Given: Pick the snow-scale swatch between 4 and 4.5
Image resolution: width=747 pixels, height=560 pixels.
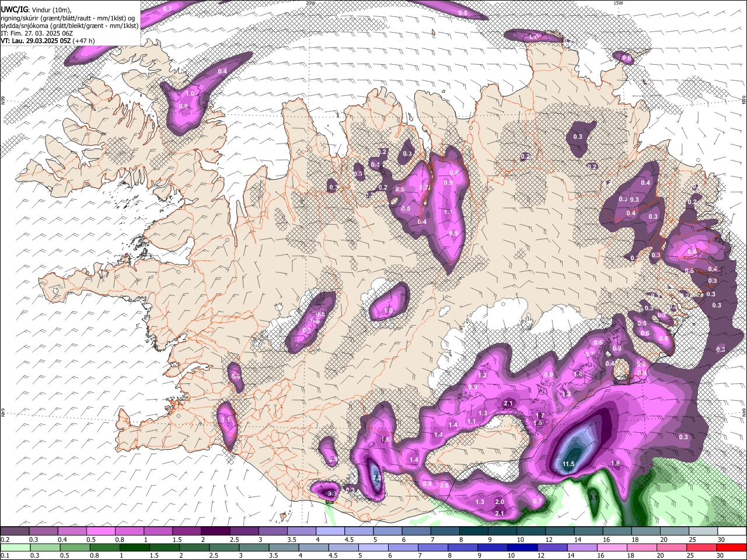Looking at the screenshot, I should [x=331, y=531].
